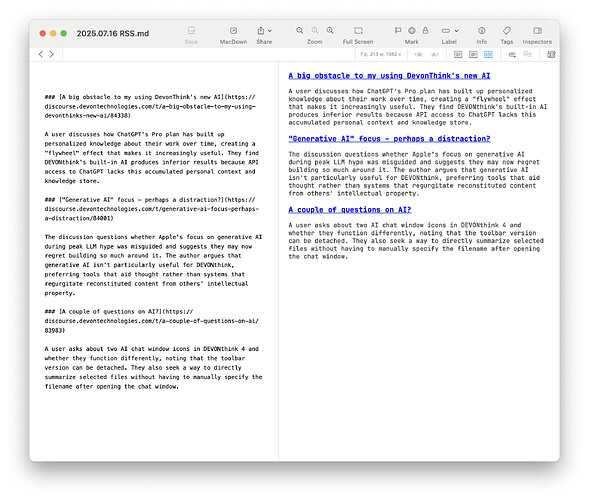Screen dimensions: 589x500
Task: Click the 2025.07.16 RSS.md window title
Action: coord(113,33)
